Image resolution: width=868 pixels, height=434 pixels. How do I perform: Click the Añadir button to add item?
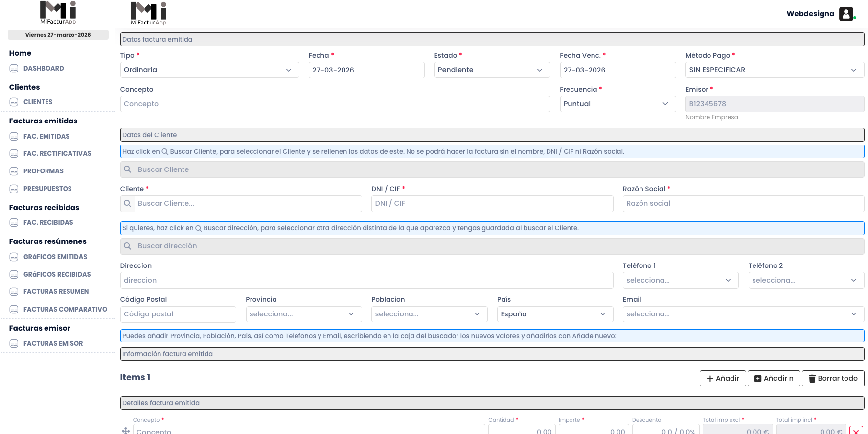click(722, 379)
